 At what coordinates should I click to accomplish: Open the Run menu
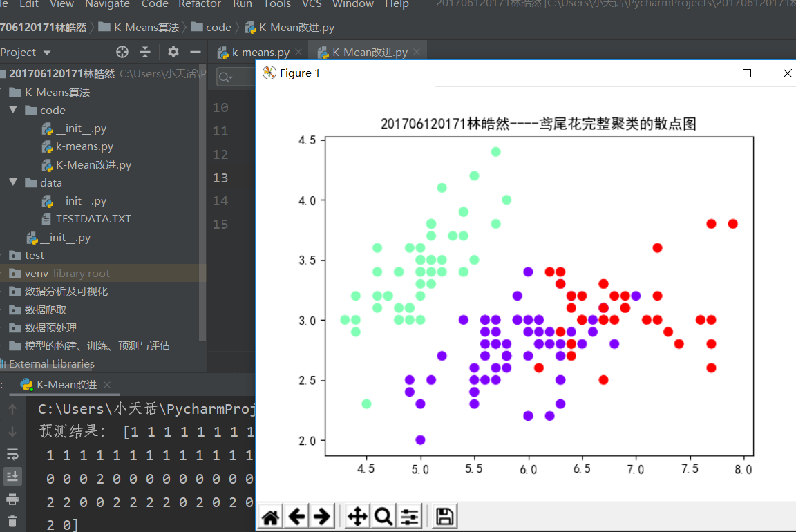coord(242,4)
